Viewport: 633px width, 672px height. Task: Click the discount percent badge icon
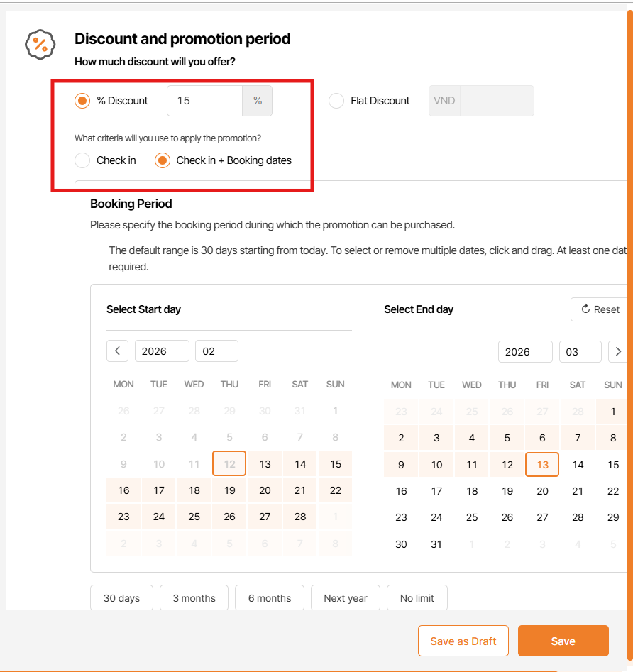tap(40, 45)
